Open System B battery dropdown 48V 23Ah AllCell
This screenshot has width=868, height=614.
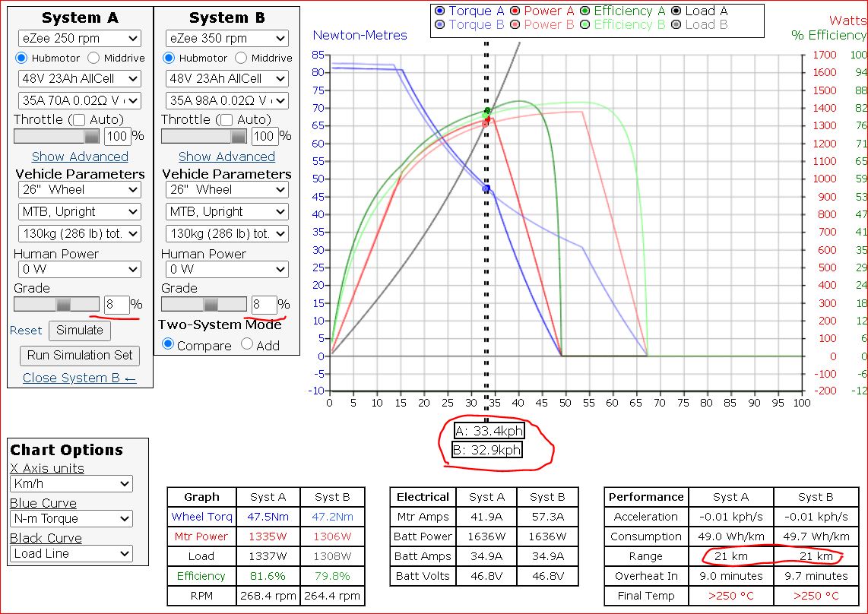[227, 78]
